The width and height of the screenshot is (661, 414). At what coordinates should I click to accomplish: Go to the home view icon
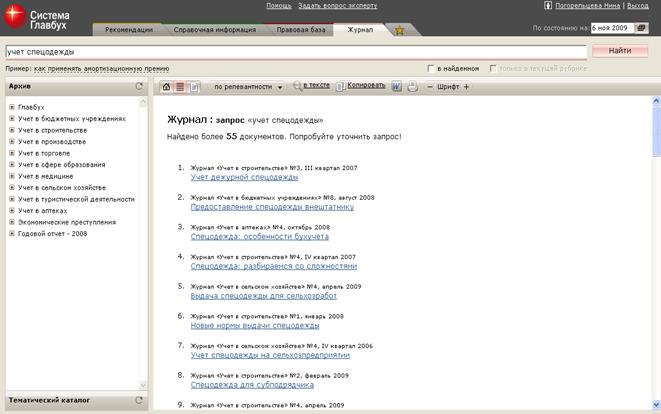pos(167,87)
